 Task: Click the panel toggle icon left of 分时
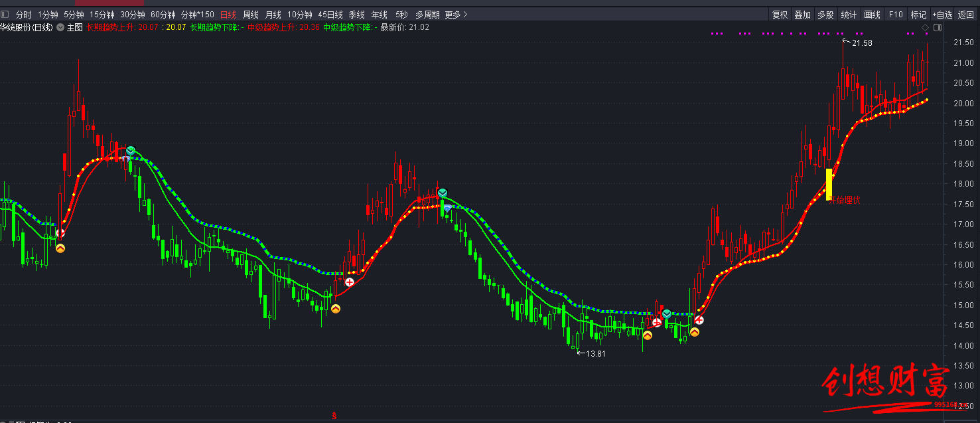click(5, 15)
